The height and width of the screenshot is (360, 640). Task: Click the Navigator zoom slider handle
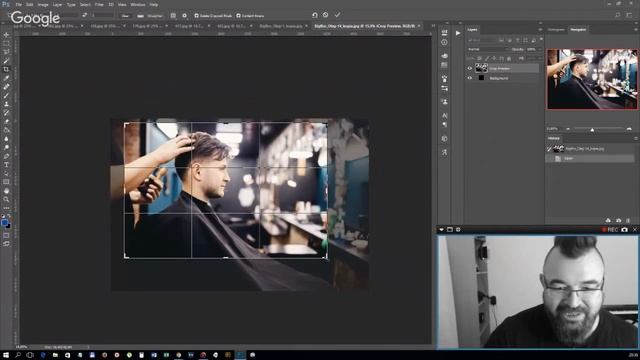point(592,129)
